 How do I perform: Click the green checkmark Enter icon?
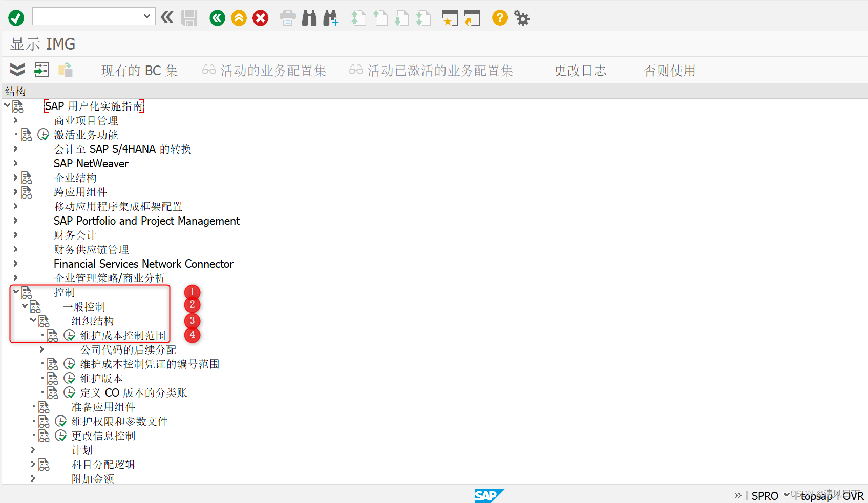(16, 18)
